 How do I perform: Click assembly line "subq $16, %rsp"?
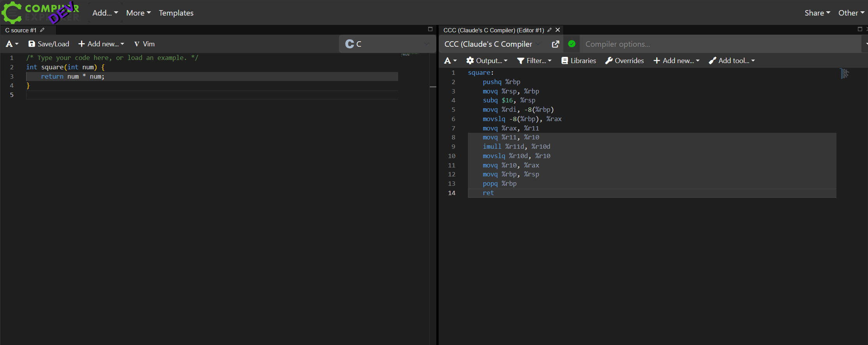(509, 100)
